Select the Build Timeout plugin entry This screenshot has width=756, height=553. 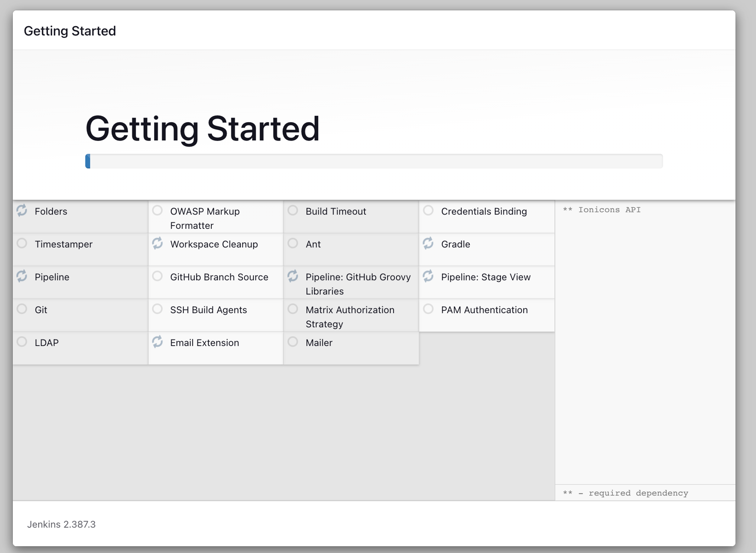(336, 211)
